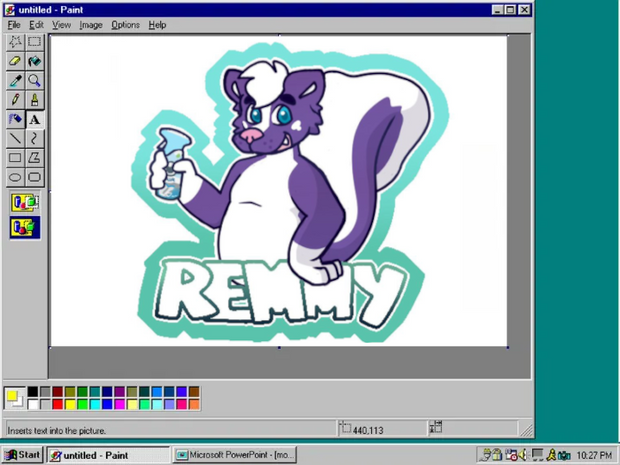Expand the Options menu
Viewport: 620px width, 465px height.
(125, 25)
